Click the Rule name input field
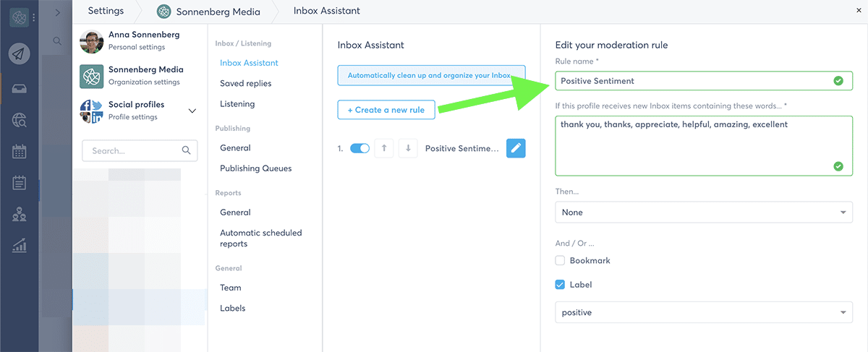This screenshot has width=868, height=352. coord(704,81)
